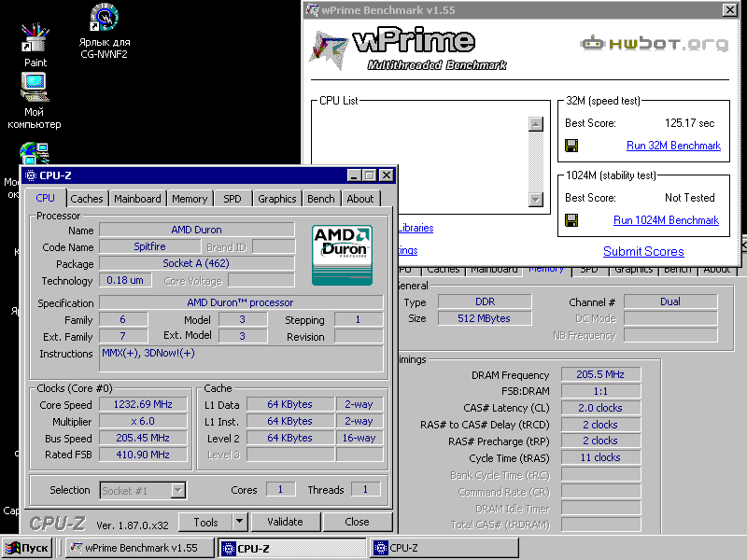Screen dimensions: 747x560
Task: Click the Channel # value Dual
Action: click(670, 301)
